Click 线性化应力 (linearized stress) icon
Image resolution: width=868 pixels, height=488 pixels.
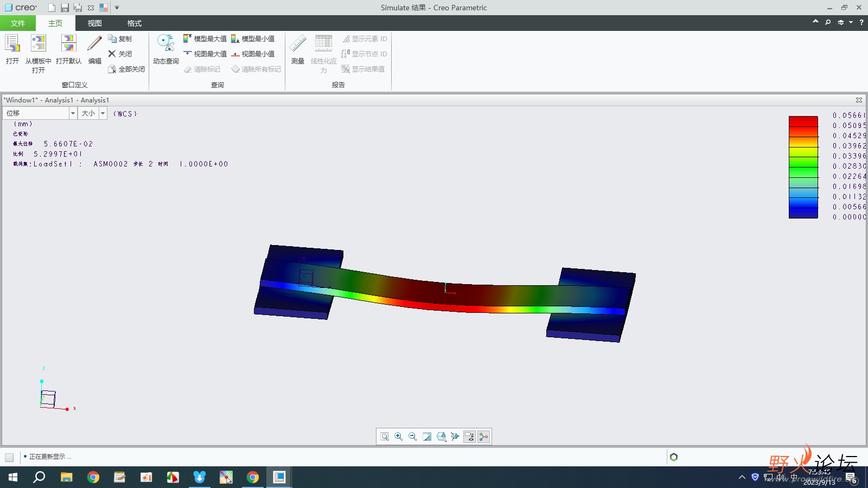pyautogui.click(x=323, y=43)
